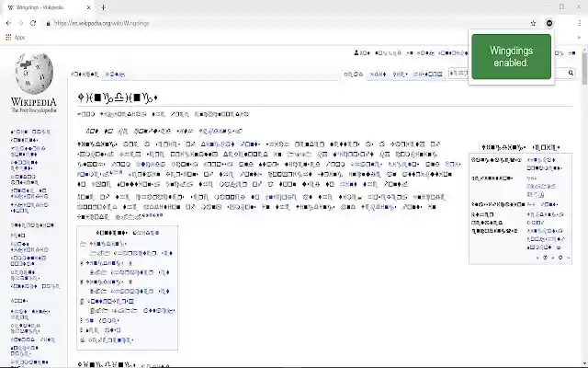588x368 pixels.
Task: Click the Wikipedia globe logo
Action: (x=34, y=74)
